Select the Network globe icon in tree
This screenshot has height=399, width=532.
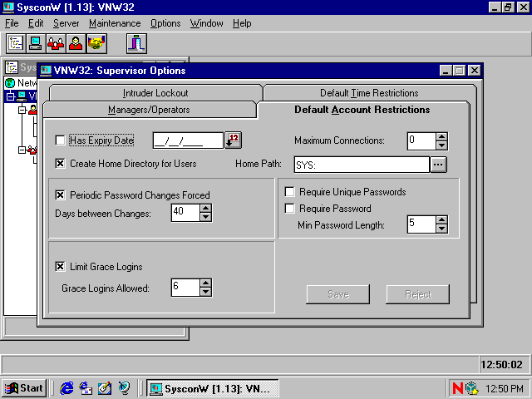coord(10,83)
